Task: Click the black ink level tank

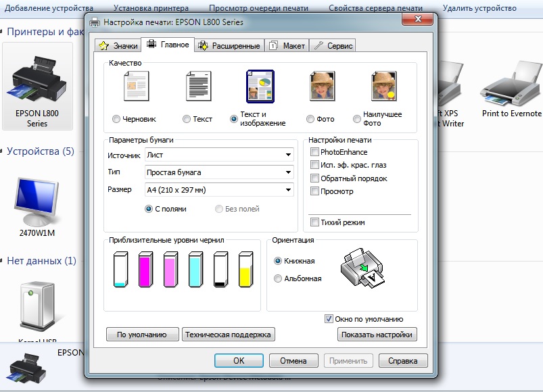Action: [220, 270]
